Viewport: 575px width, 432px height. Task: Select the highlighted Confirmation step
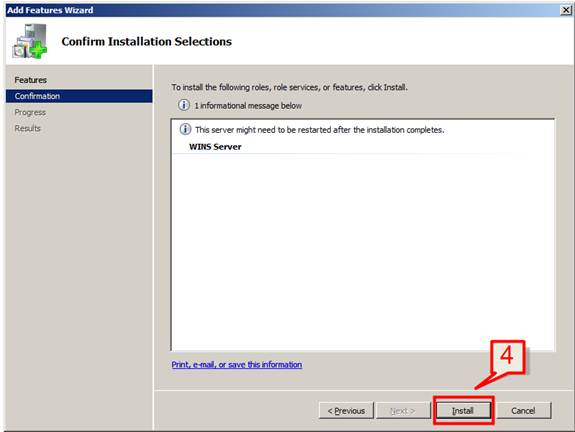79,96
